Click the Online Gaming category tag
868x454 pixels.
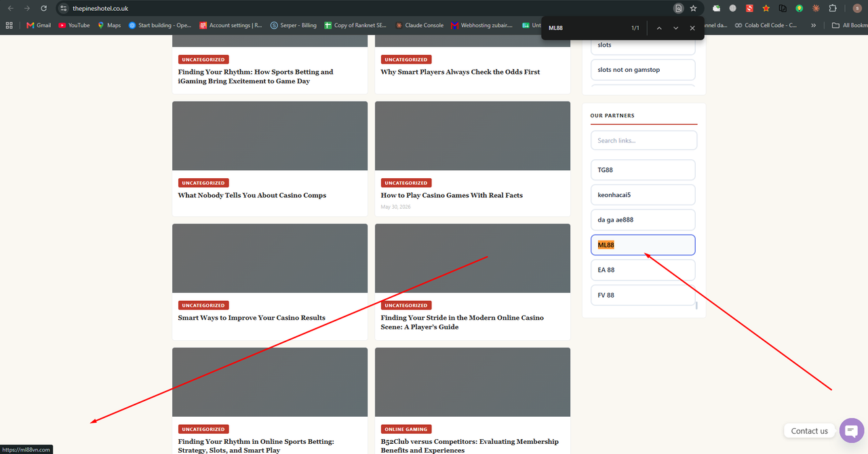406,429
